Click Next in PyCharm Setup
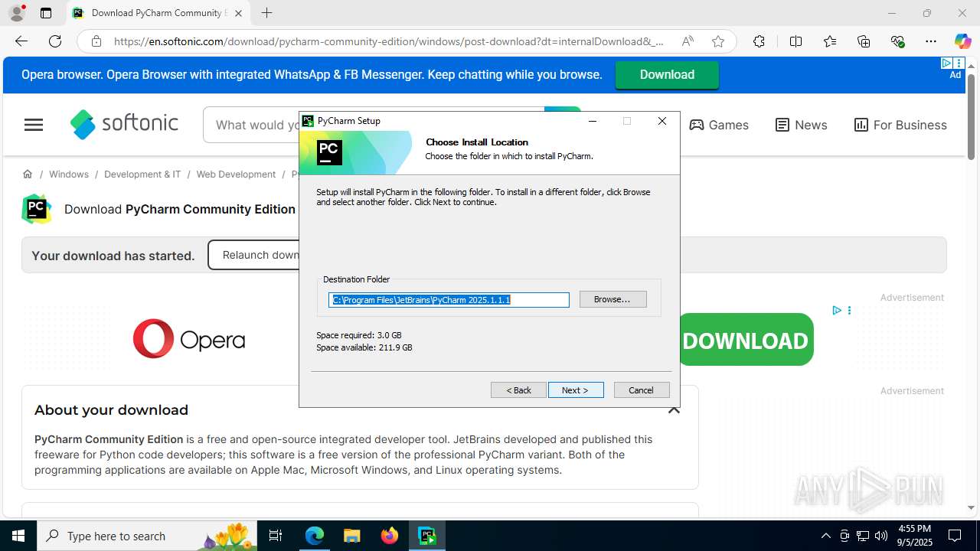This screenshot has width=980, height=551. (x=576, y=390)
